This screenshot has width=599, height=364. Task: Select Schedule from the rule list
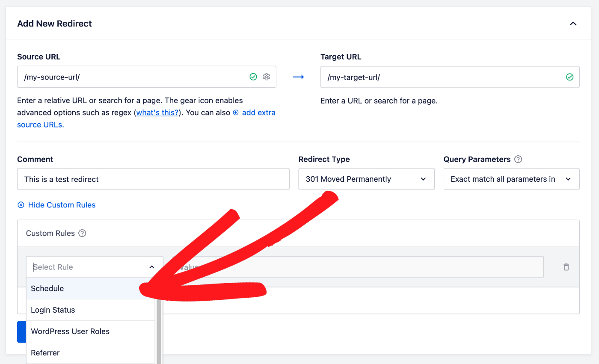click(47, 288)
